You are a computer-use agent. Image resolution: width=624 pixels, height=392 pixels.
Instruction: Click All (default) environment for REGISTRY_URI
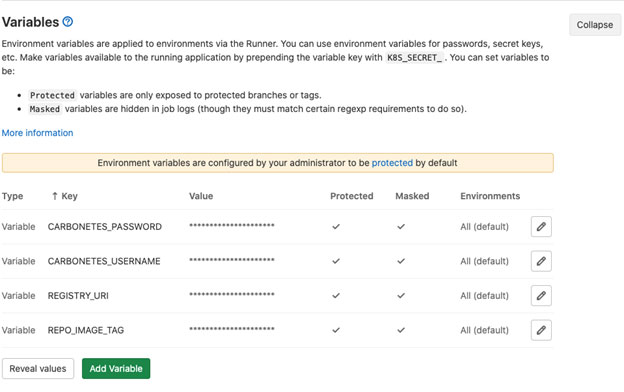pos(484,296)
